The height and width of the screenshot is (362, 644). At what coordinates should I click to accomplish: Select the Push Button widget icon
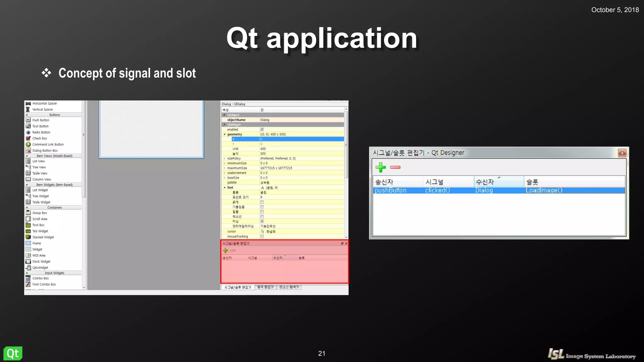click(x=28, y=120)
